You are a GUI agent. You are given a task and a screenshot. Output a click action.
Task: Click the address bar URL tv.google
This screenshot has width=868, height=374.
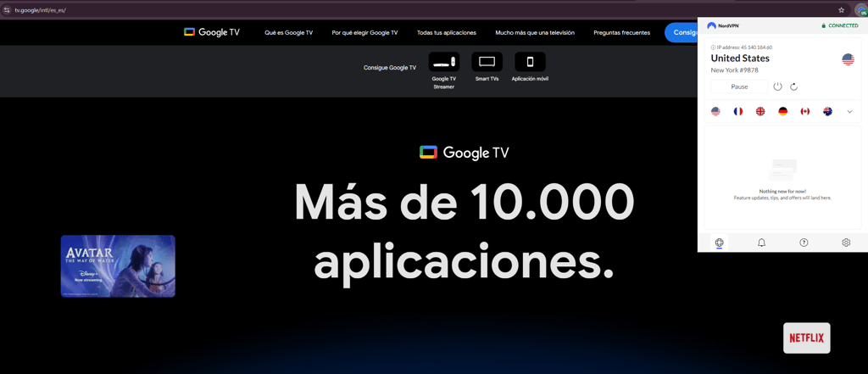click(x=41, y=10)
